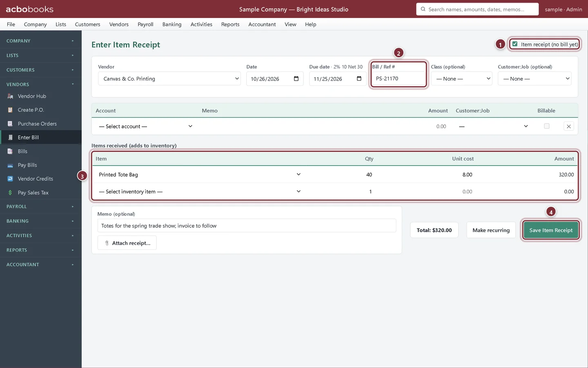
Task: Expand the CUSTOMERS sidebar section
Action: [x=41, y=70]
